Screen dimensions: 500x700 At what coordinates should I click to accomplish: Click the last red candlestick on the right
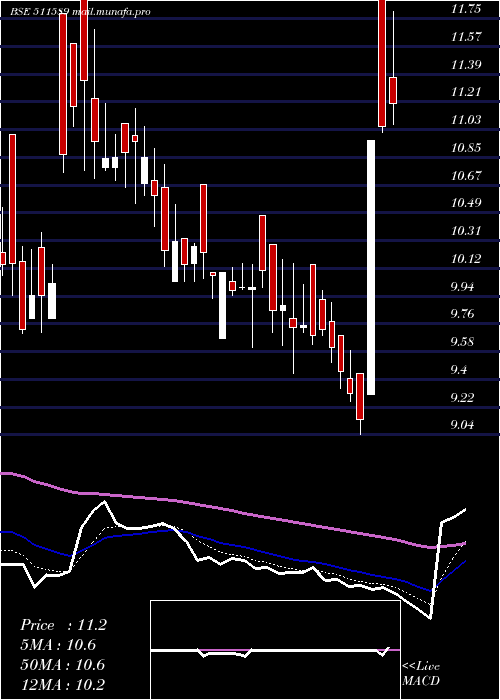393,90
